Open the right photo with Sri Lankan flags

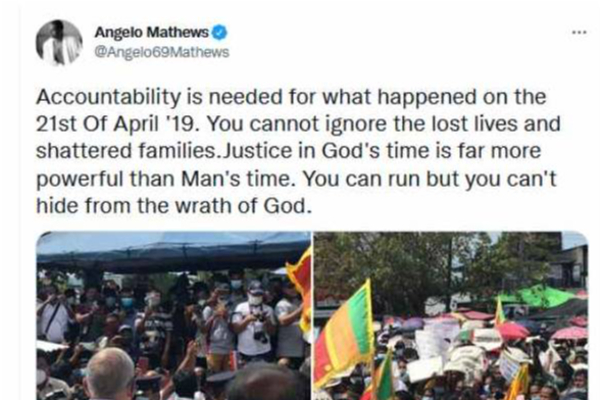[450, 316]
